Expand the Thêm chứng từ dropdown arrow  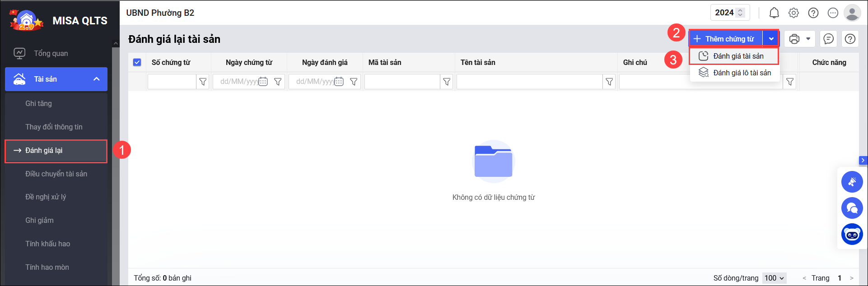(771, 39)
